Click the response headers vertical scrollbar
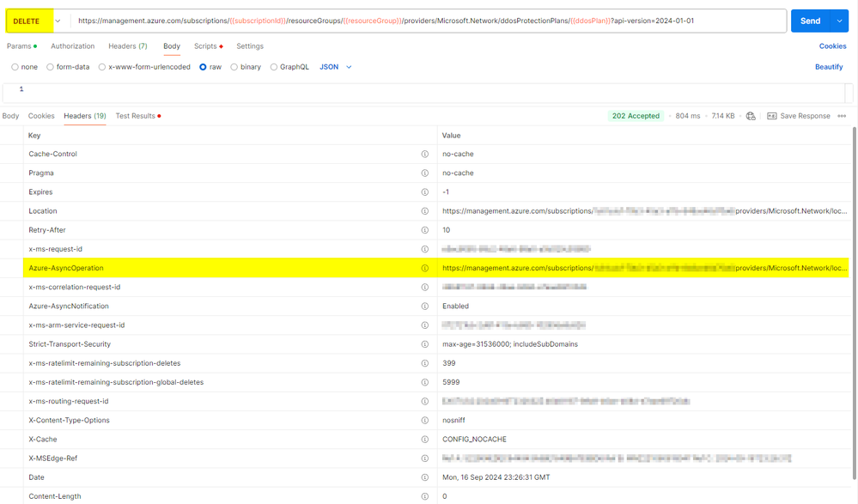This screenshot has width=858, height=504. [855, 304]
